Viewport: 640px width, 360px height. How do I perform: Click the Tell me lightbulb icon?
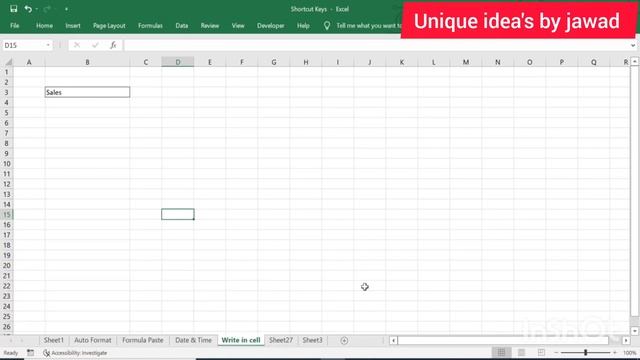click(x=327, y=25)
